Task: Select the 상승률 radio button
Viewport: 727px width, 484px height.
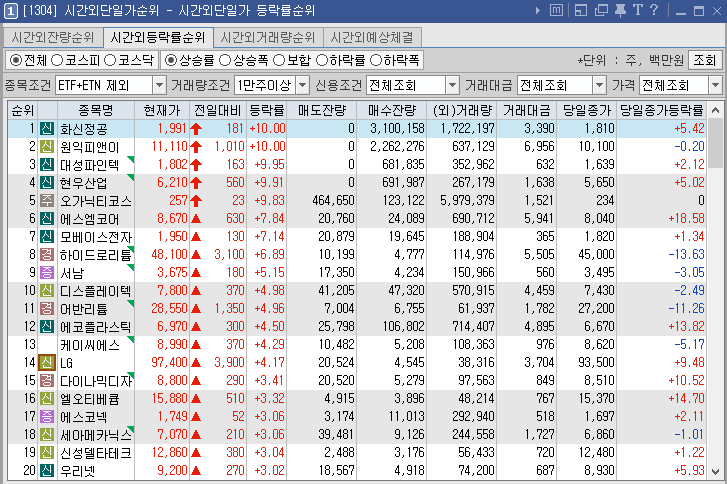Action: [x=171, y=60]
